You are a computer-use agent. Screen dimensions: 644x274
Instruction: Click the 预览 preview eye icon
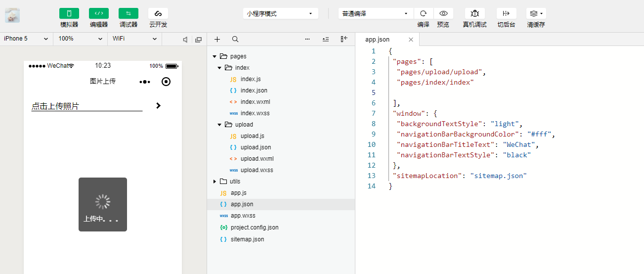[443, 13]
